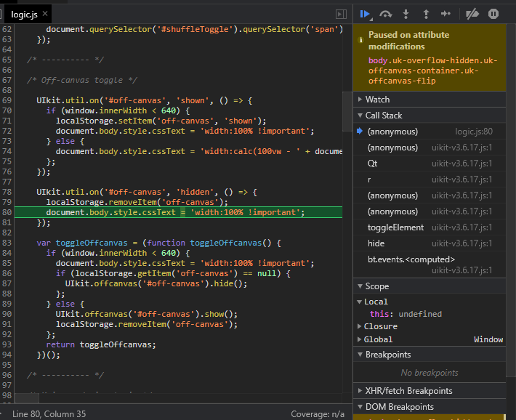This screenshot has width=516, height=420.
Task: Click the 'Off-canvas toggle' comment
Action: (81, 80)
